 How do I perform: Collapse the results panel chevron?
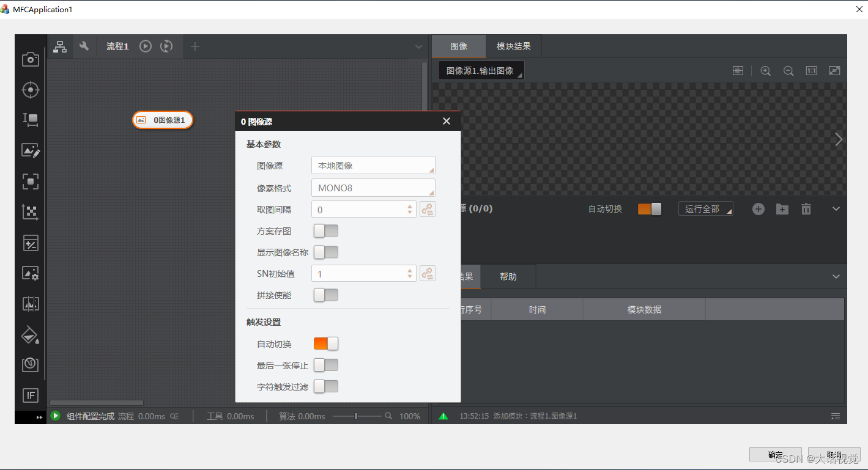[836, 277]
